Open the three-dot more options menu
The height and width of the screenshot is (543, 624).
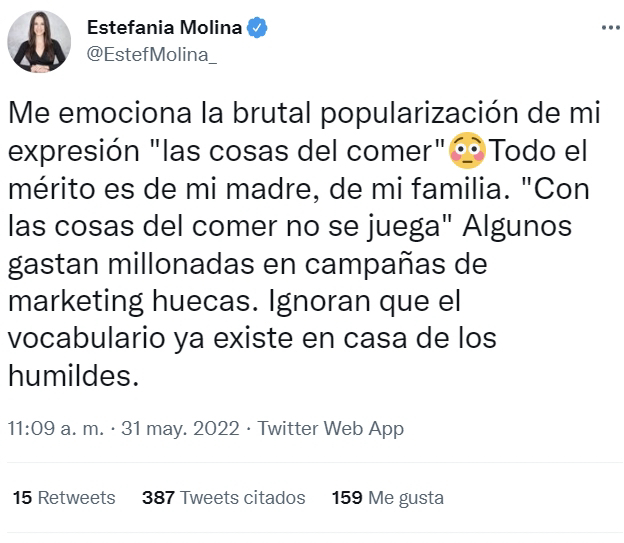(610, 27)
